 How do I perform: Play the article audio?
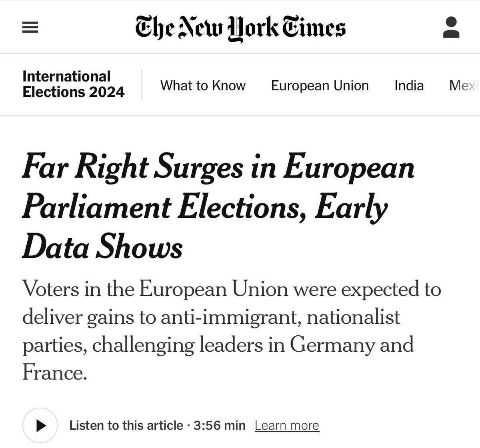click(40, 426)
